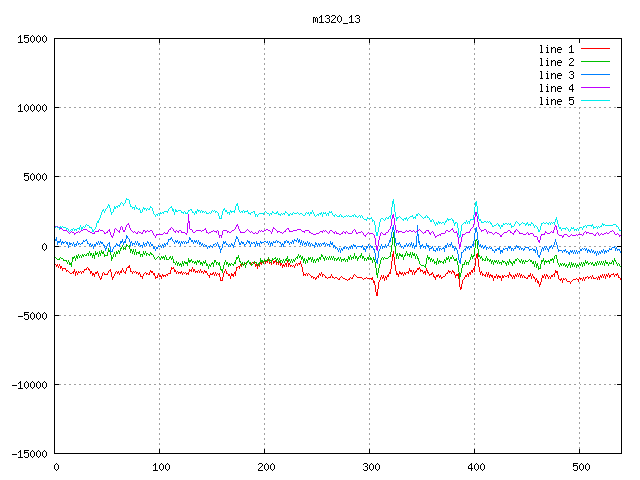Click the -5000 y-axis tick label

pyautogui.click(x=31, y=316)
